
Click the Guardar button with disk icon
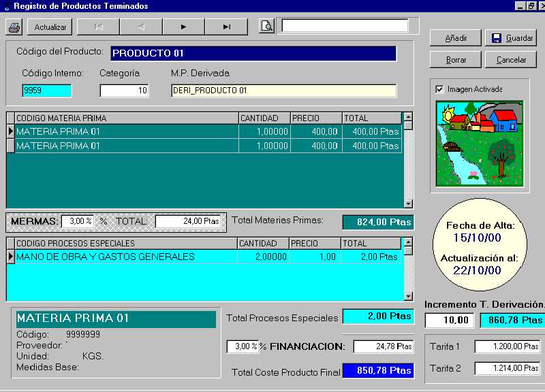[511, 38]
